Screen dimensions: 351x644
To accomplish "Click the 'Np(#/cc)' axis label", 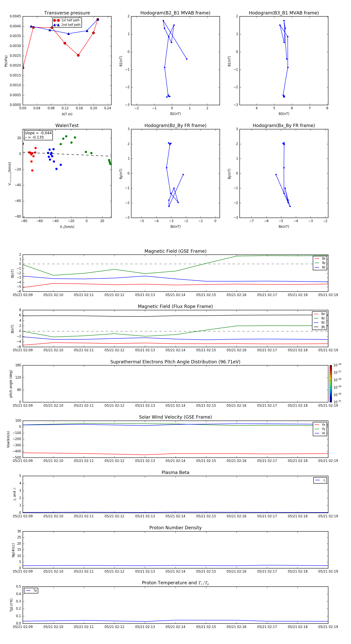I will (13, 550).
